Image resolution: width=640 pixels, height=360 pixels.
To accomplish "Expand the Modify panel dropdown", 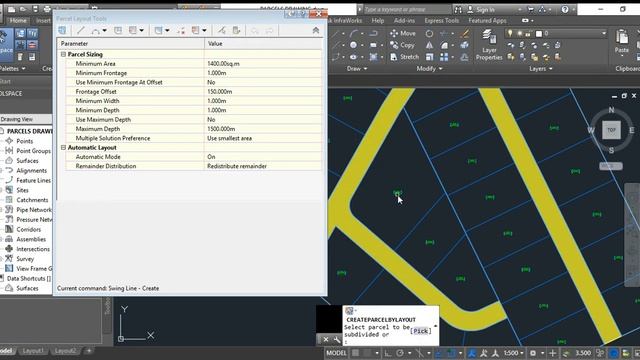I will coord(429,69).
